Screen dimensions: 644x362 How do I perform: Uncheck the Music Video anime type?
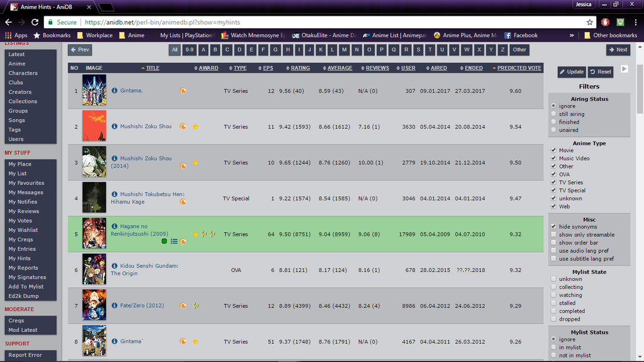coord(553,158)
